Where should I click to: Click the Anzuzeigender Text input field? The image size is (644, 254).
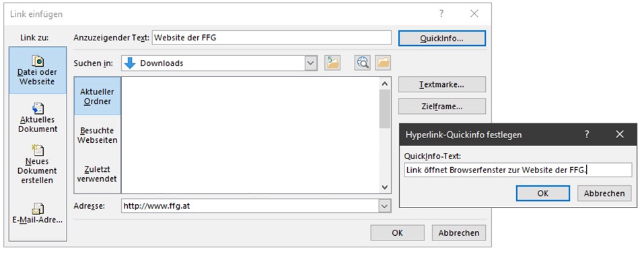point(271,38)
